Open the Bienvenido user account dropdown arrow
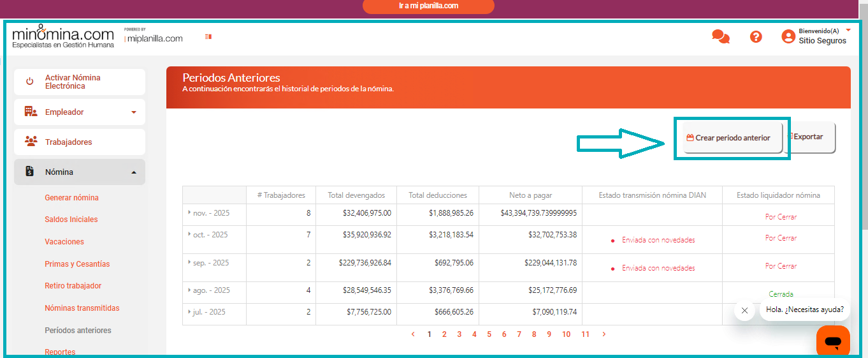The width and height of the screenshot is (868, 358). tap(848, 30)
